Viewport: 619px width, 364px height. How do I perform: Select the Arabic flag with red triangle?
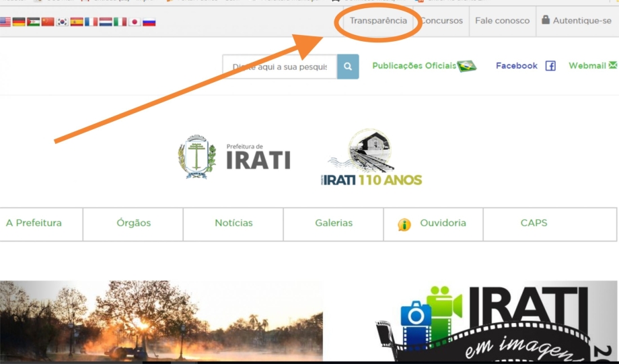pyautogui.click(x=34, y=22)
